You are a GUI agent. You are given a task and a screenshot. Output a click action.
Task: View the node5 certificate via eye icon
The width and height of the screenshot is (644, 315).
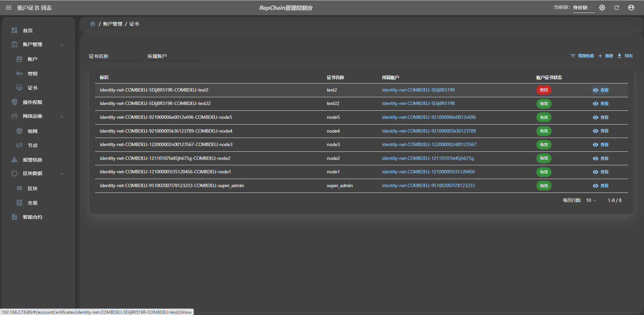tap(596, 117)
